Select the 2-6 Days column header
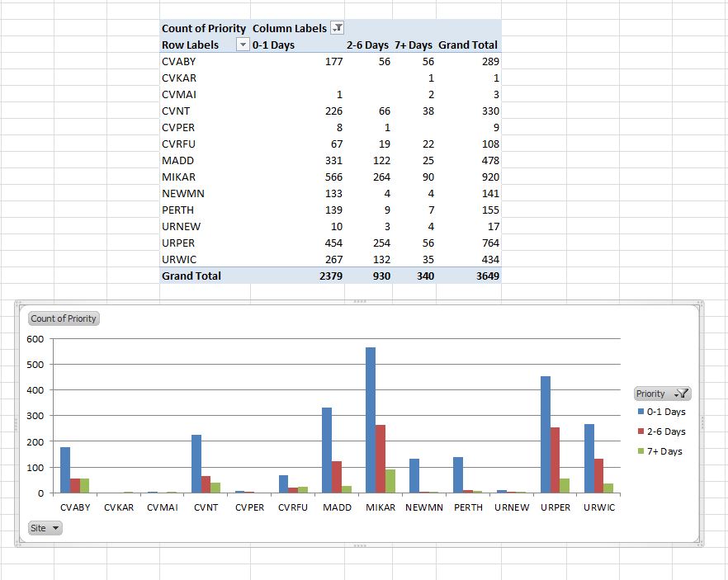 click(368, 45)
